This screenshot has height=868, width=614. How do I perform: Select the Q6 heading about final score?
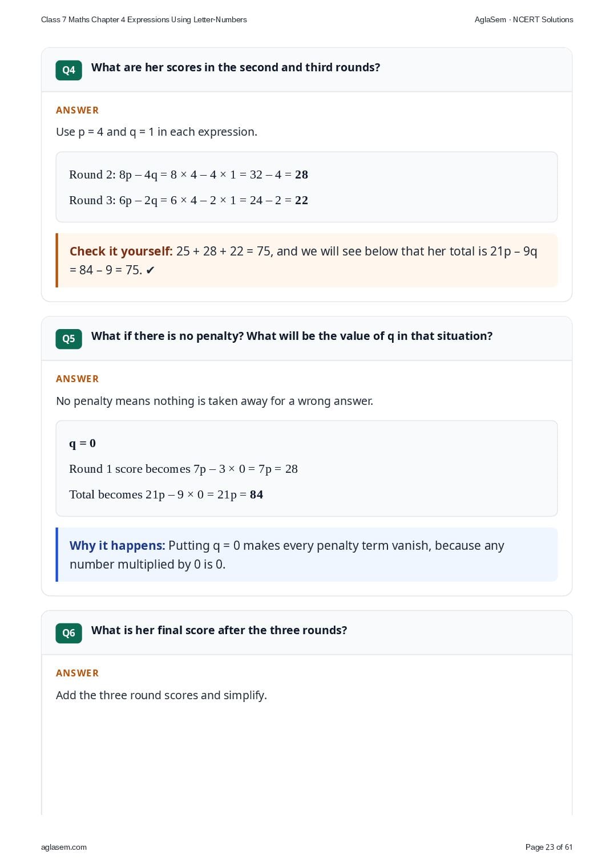click(219, 630)
